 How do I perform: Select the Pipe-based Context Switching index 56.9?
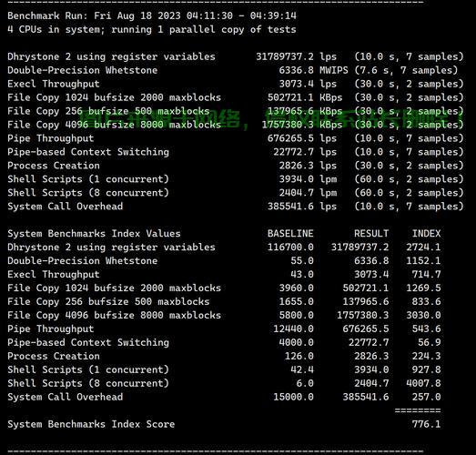(430, 342)
